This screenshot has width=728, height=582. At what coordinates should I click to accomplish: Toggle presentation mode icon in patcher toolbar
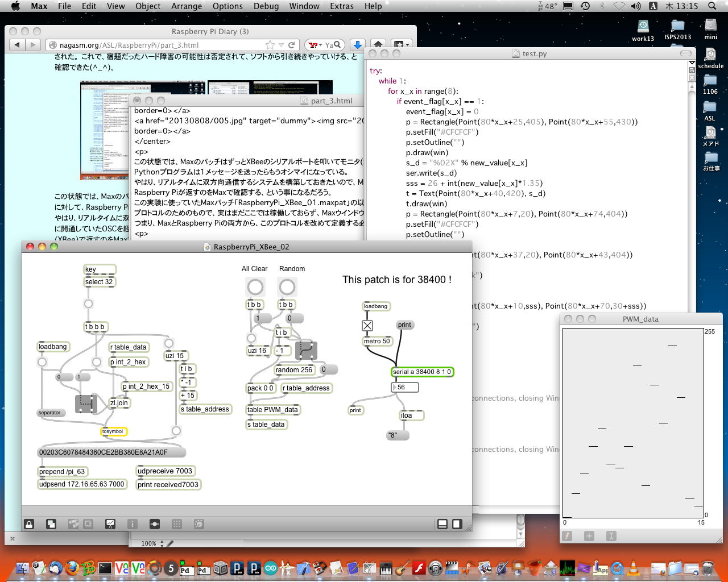(x=110, y=524)
